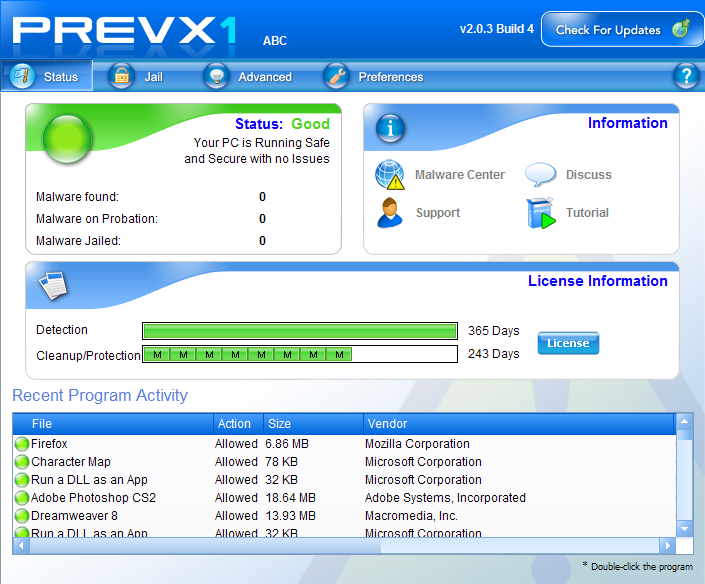Click the Tutorial box play icon

[x=541, y=213]
